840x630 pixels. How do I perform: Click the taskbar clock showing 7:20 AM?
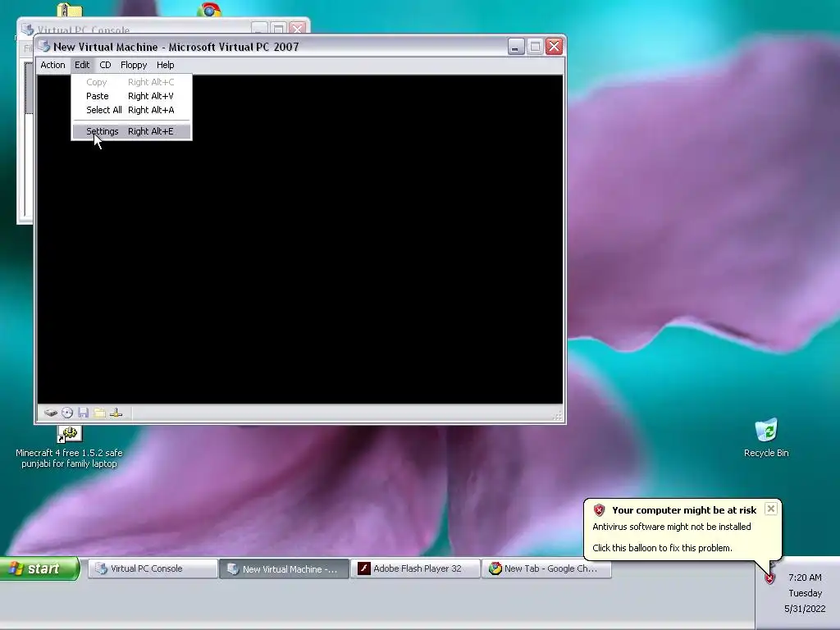point(805,577)
